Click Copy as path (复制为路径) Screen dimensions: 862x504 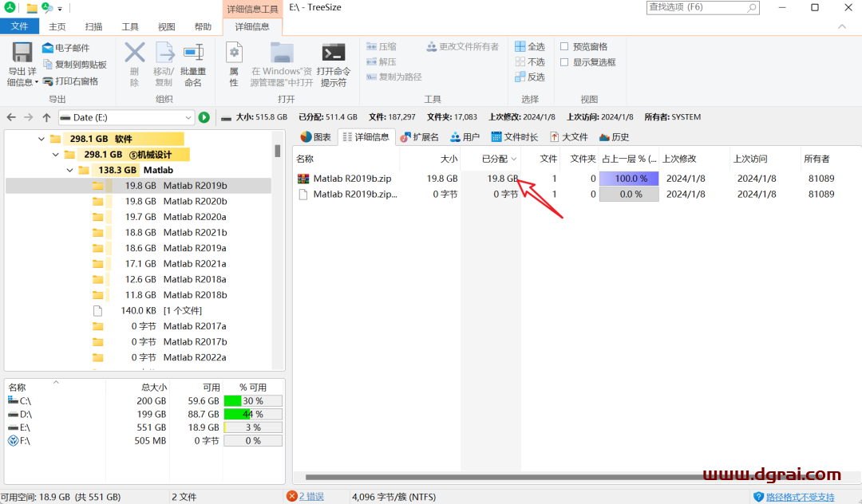[x=394, y=77]
